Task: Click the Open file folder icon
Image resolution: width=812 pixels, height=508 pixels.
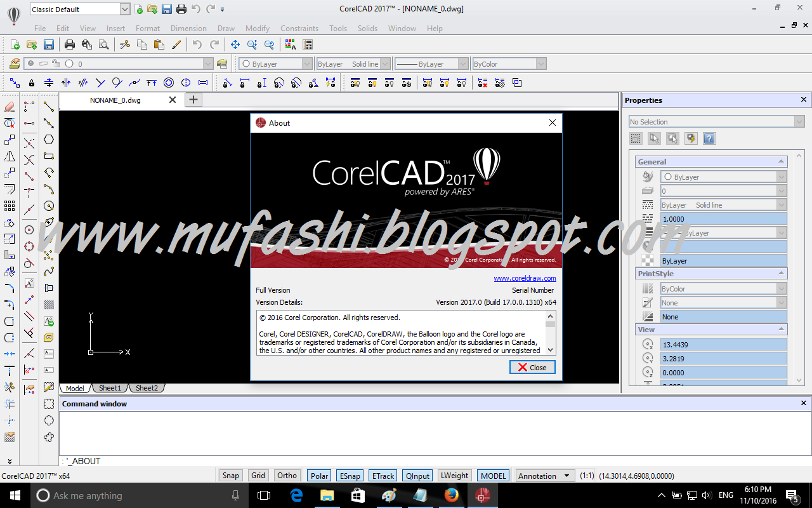Action: [x=31, y=44]
